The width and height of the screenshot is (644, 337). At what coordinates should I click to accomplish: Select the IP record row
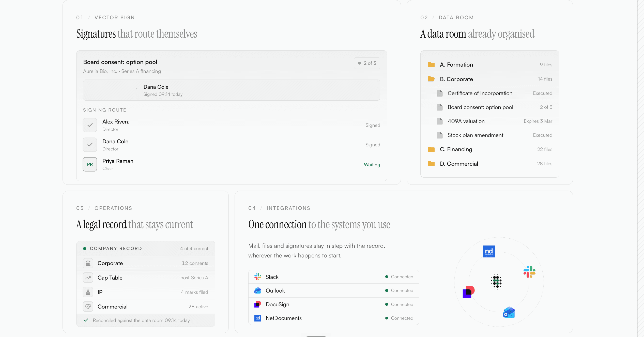point(146,292)
